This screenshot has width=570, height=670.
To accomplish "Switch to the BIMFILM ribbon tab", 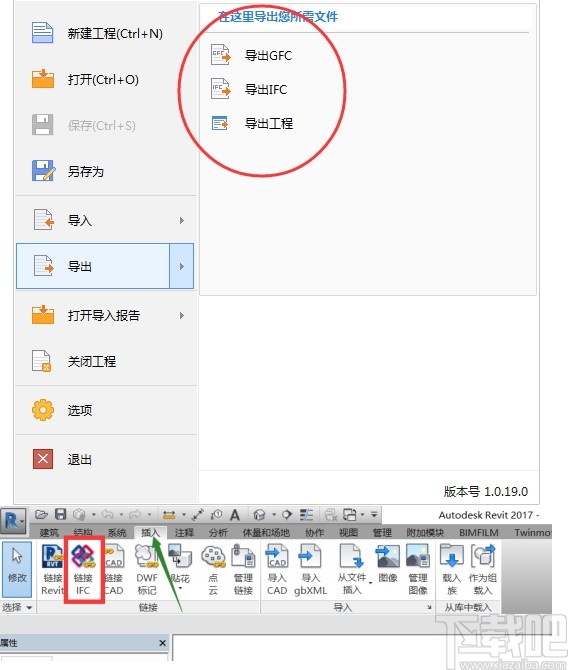I will pos(479,532).
